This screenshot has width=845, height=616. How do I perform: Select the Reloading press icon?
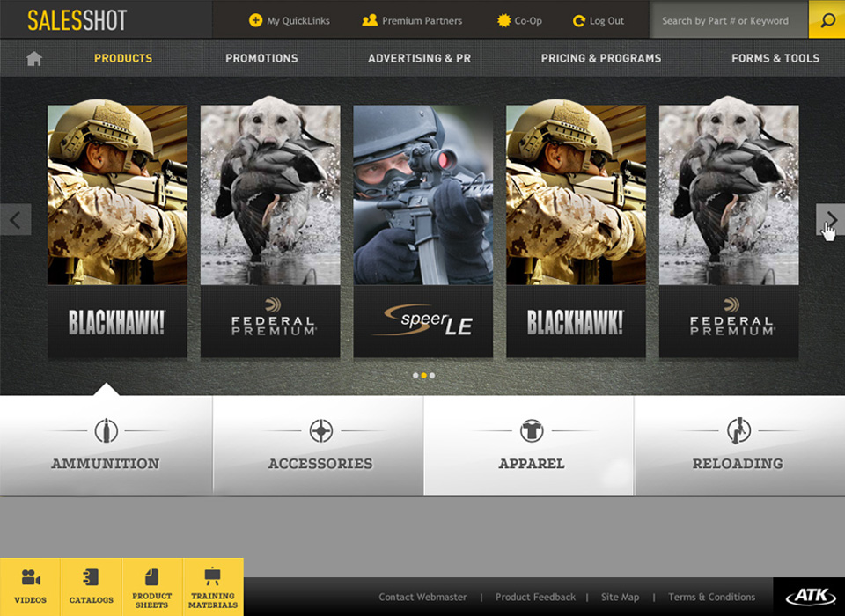click(738, 430)
